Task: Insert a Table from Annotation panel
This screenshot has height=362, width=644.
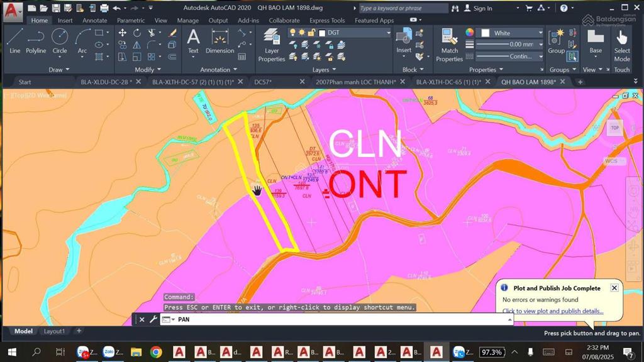Action: coord(242,57)
